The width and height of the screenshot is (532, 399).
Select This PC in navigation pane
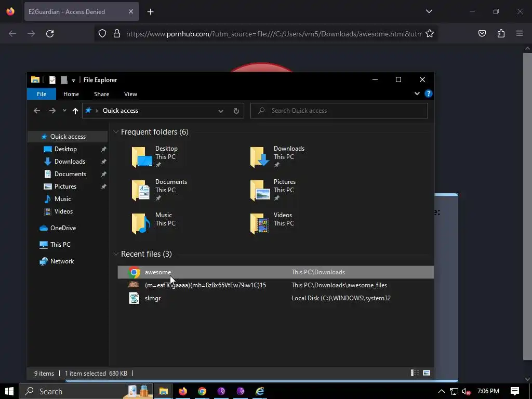(60, 245)
